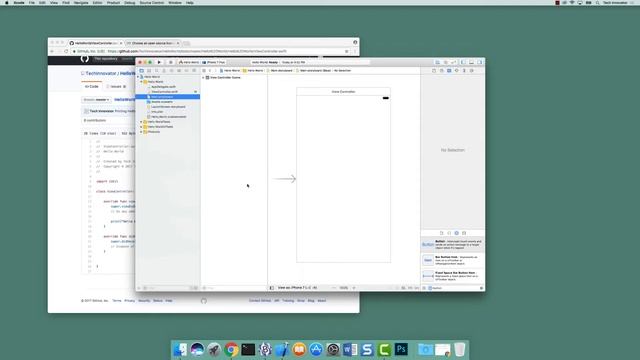The image size is (640, 360).
Task: Show the Code Snippet library
Action: 449,233
